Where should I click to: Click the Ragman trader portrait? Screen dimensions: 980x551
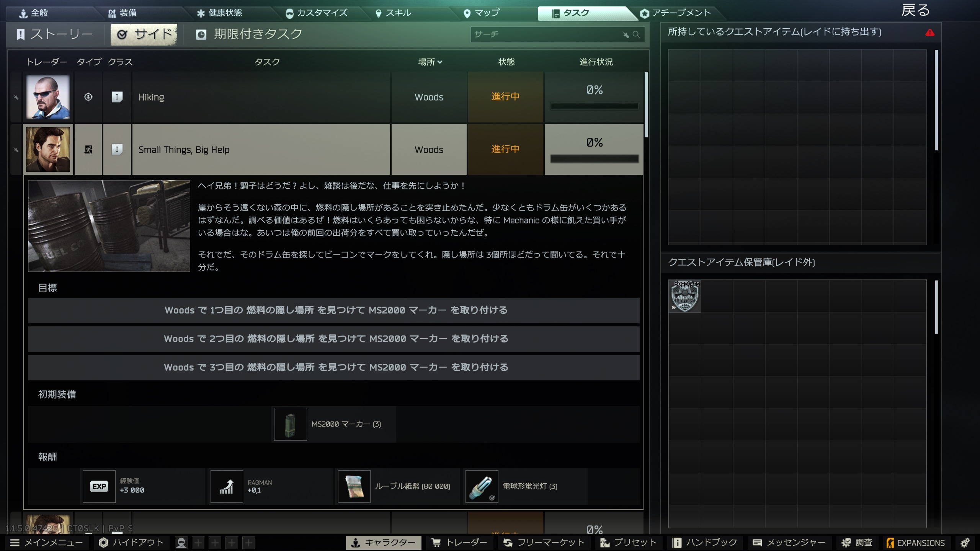click(x=48, y=150)
